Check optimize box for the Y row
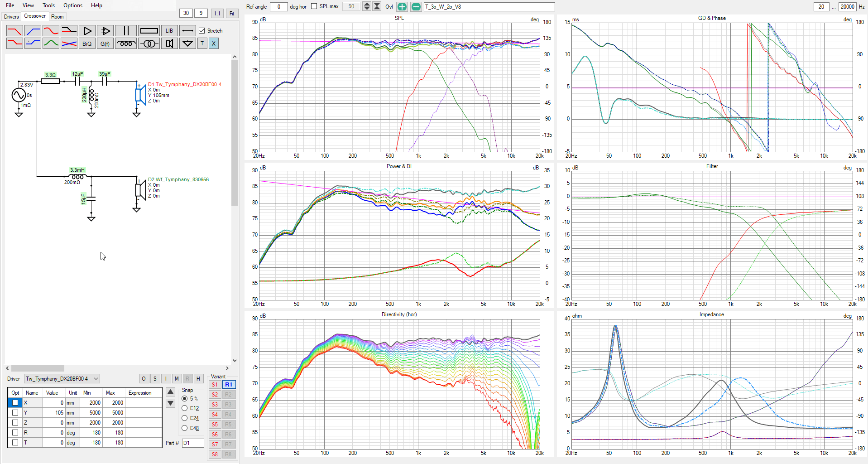 pyautogui.click(x=15, y=412)
